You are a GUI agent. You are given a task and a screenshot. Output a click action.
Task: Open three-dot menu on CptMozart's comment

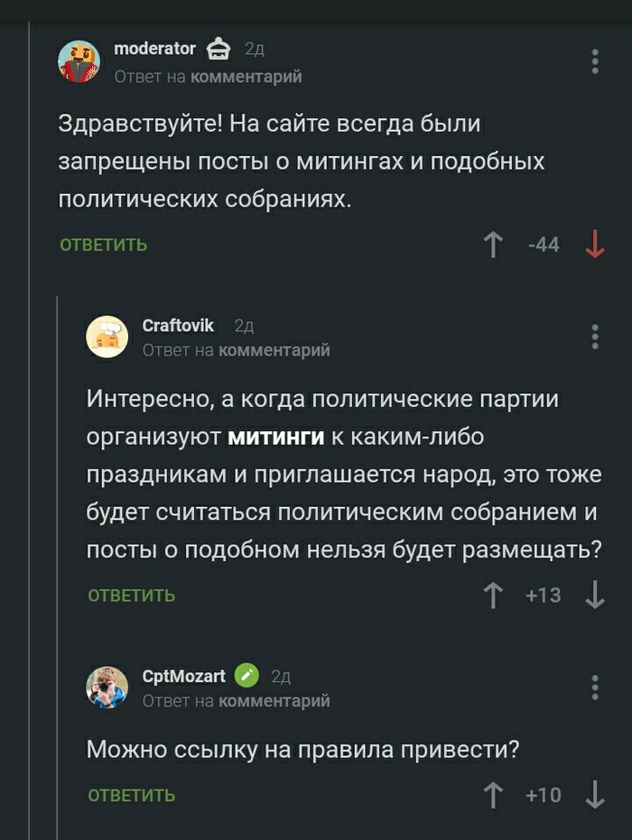point(594,687)
